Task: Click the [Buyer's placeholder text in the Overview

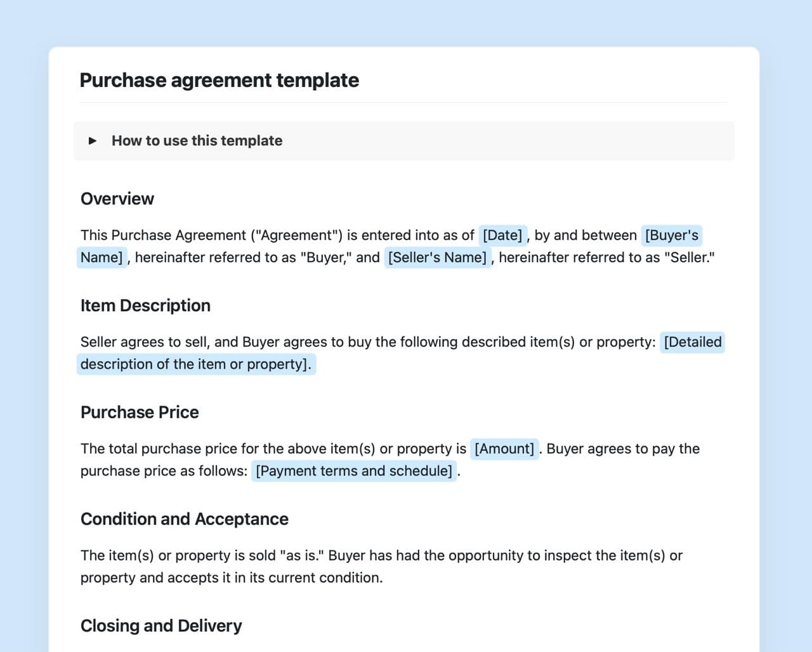Action: [x=671, y=236]
